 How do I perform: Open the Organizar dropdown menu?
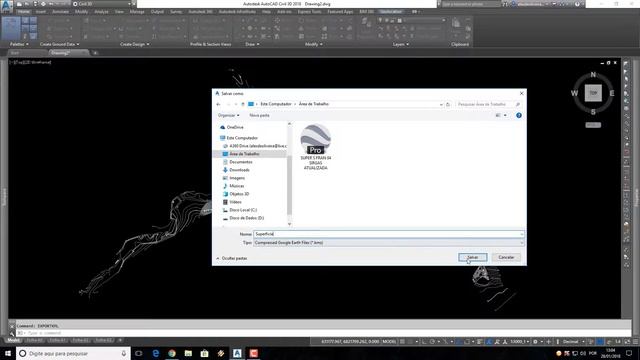pos(229,116)
